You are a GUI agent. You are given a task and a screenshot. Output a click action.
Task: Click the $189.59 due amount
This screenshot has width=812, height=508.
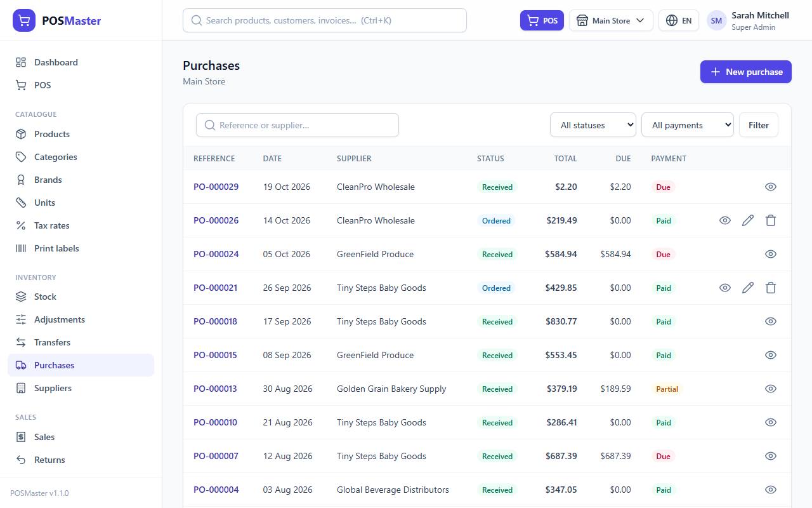point(615,389)
